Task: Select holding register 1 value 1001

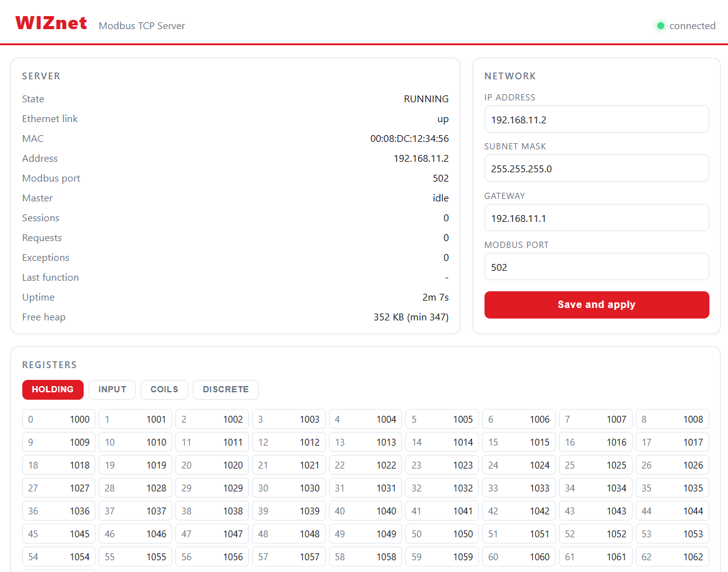Action: point(136,420)
